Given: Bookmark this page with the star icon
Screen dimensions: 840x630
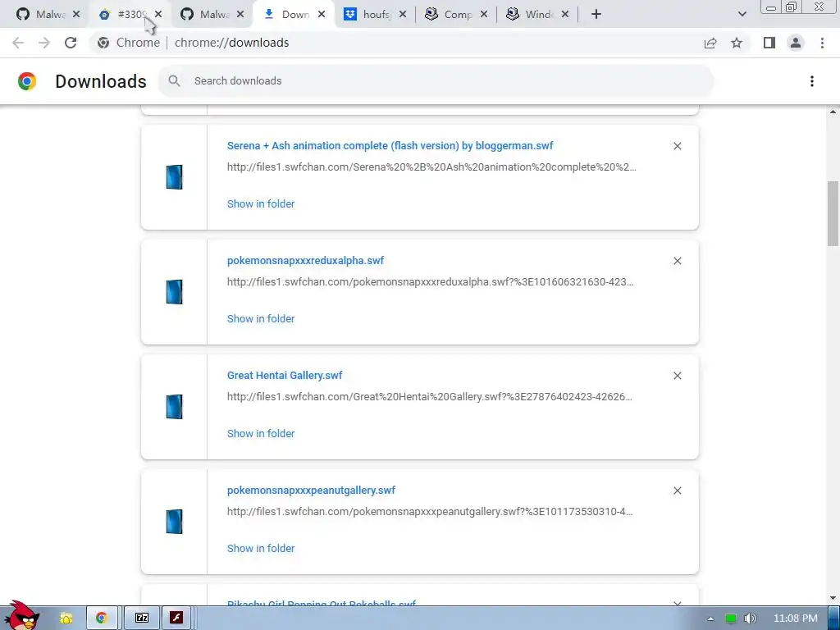Looking at the screenshot, I should click(737, 43).
